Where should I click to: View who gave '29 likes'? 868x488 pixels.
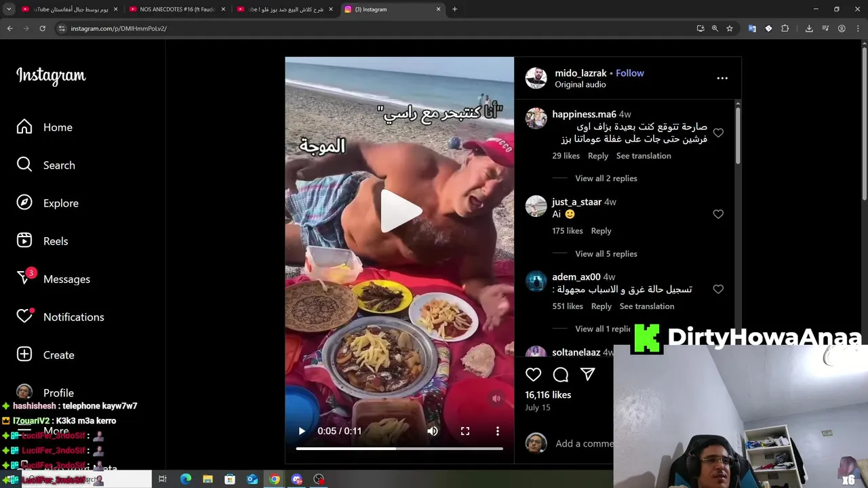(566, 156)
